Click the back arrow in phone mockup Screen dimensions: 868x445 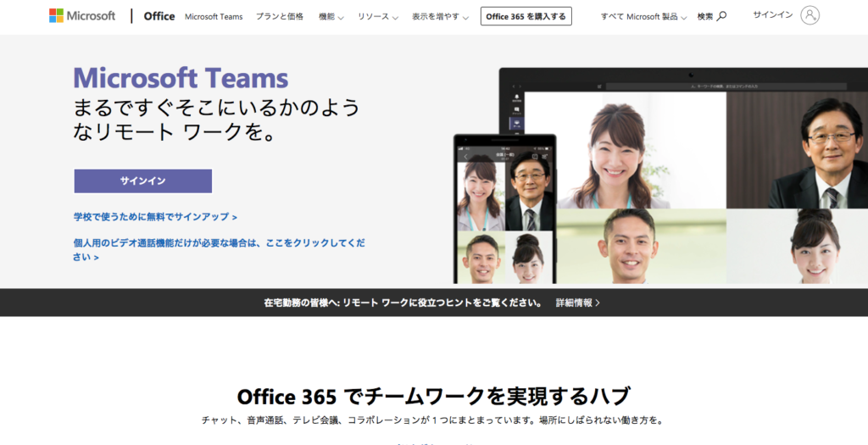(x=465, y=157)
